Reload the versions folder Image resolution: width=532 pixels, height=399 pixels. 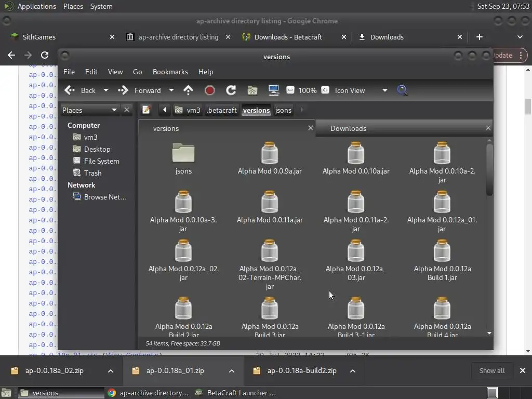tap(231, 90)
